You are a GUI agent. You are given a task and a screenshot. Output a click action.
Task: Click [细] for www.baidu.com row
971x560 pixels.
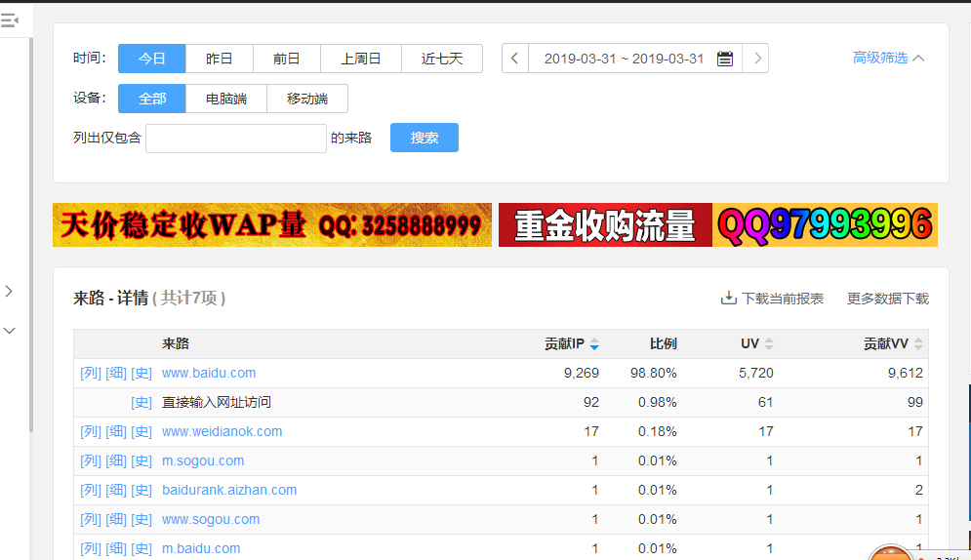coord(116,373)
